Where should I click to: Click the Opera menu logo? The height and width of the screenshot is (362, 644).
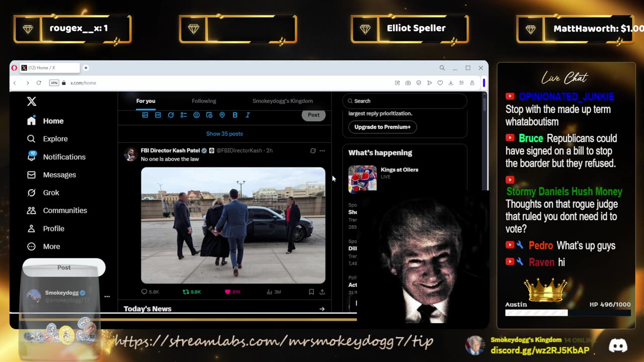(14, 68)
